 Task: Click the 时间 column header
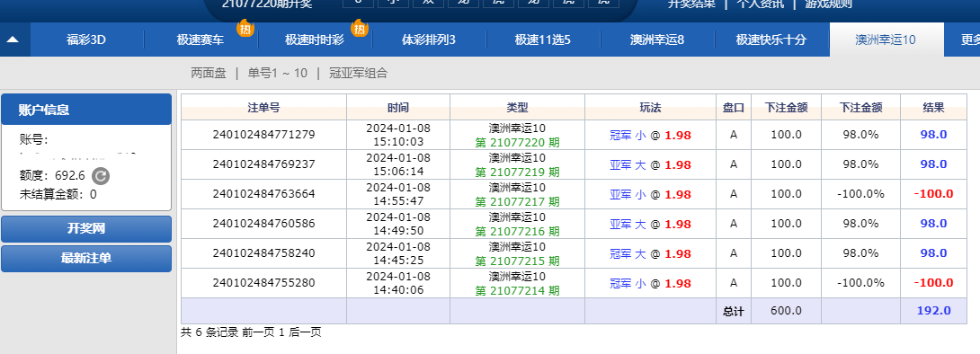[x=398, y=108]
